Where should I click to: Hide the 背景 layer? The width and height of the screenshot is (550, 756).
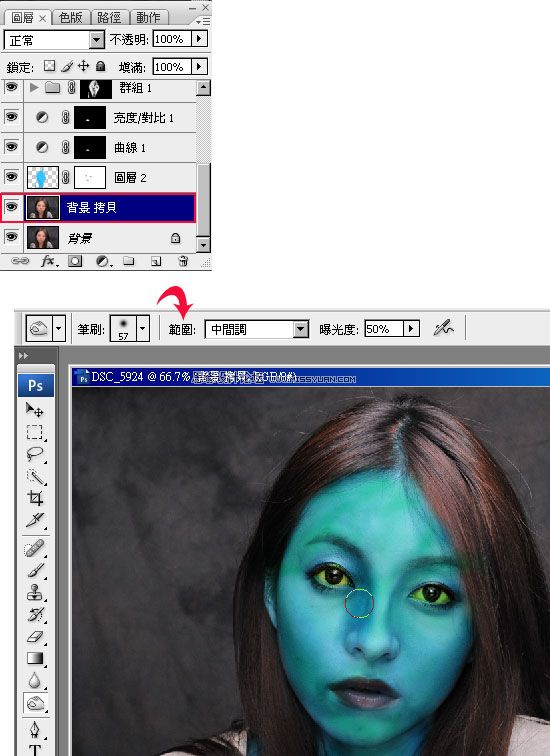pyautogui.click(x=12, y=237)
